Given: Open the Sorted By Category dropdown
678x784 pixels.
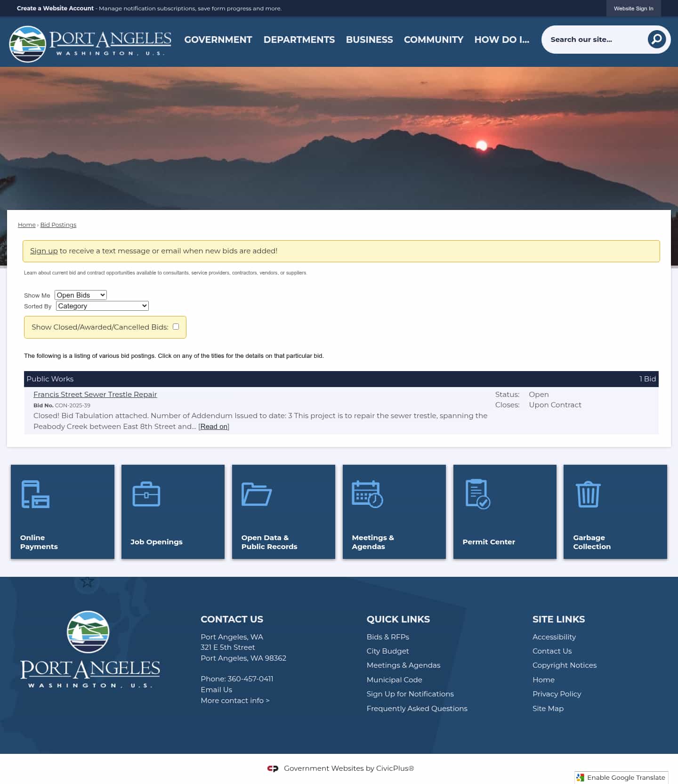Looking at the screenshot, I should coord(102,306).
